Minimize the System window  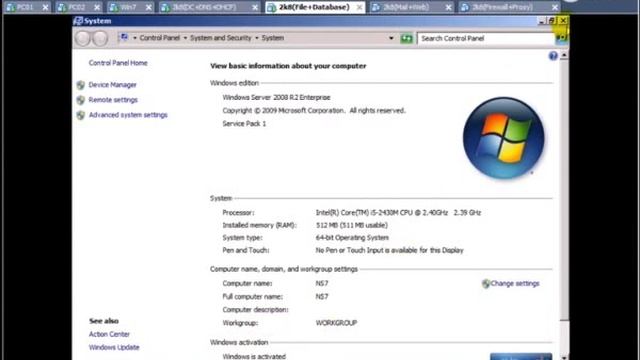click(542, 20)
